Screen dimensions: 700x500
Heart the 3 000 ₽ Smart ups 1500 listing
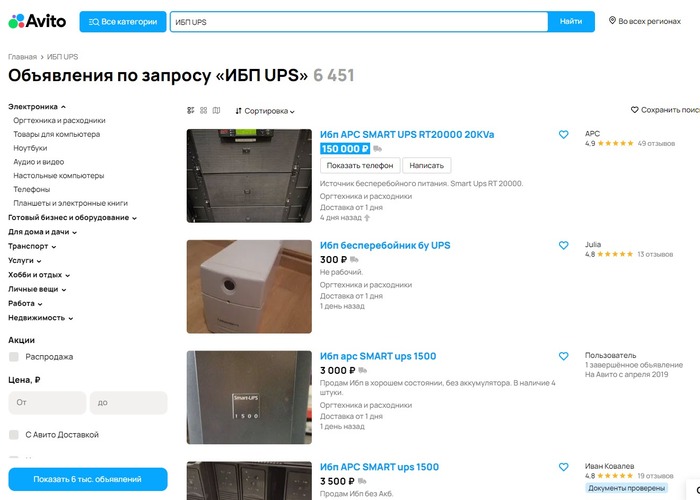[x=563, y=356]
